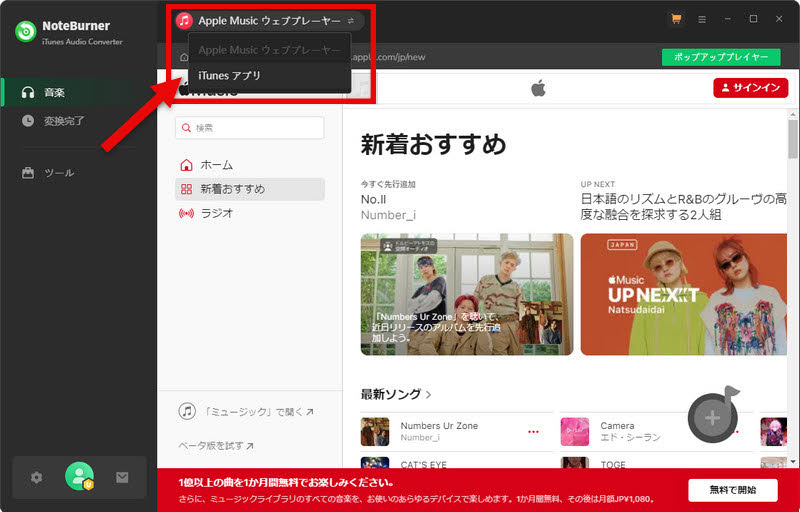The image size is (800, 512).
Task: Click the TOGE song title
Action: pyautogui.click(x=613, y=465)
